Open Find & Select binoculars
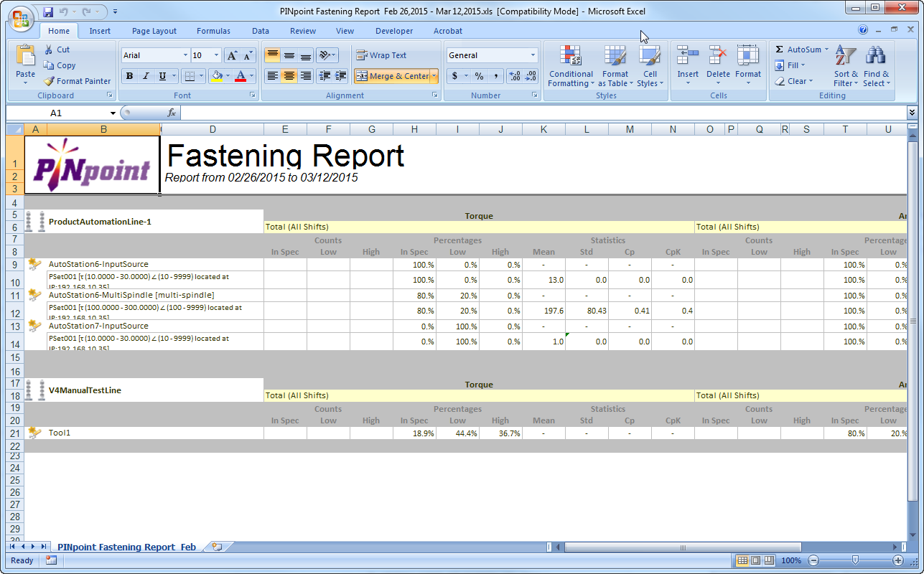Image resolution: width=924 pixels, height=574 pixels. [876, 66]
